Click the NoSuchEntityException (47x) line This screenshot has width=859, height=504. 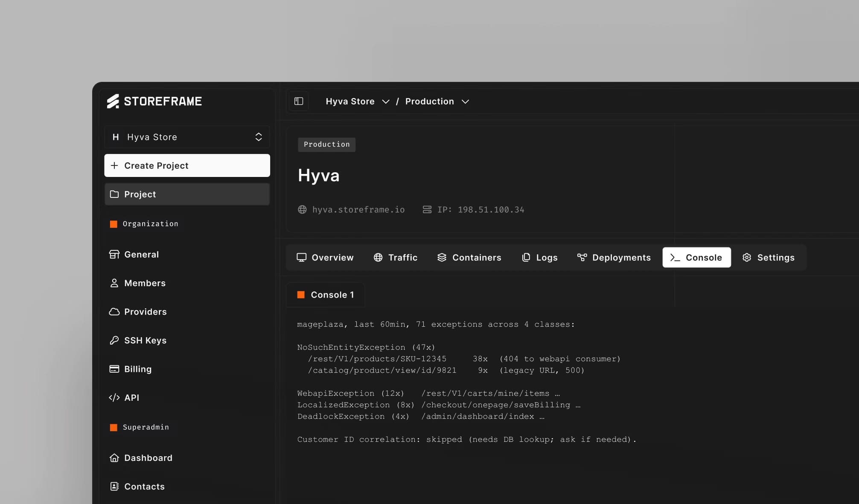click(366, 347)
